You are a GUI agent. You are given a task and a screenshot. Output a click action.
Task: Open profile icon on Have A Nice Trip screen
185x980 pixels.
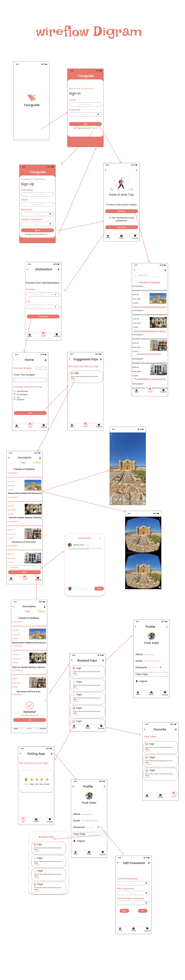click(x=137, y=170)
